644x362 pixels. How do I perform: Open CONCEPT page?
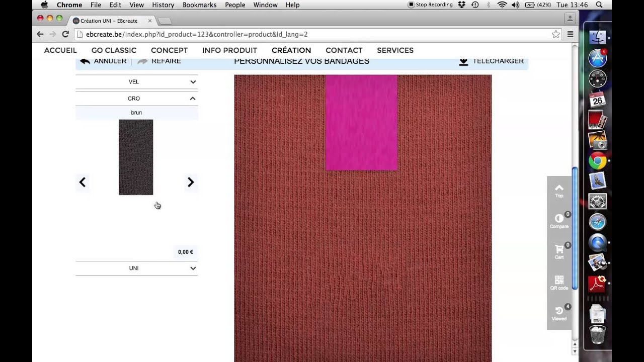click(169, 50)
